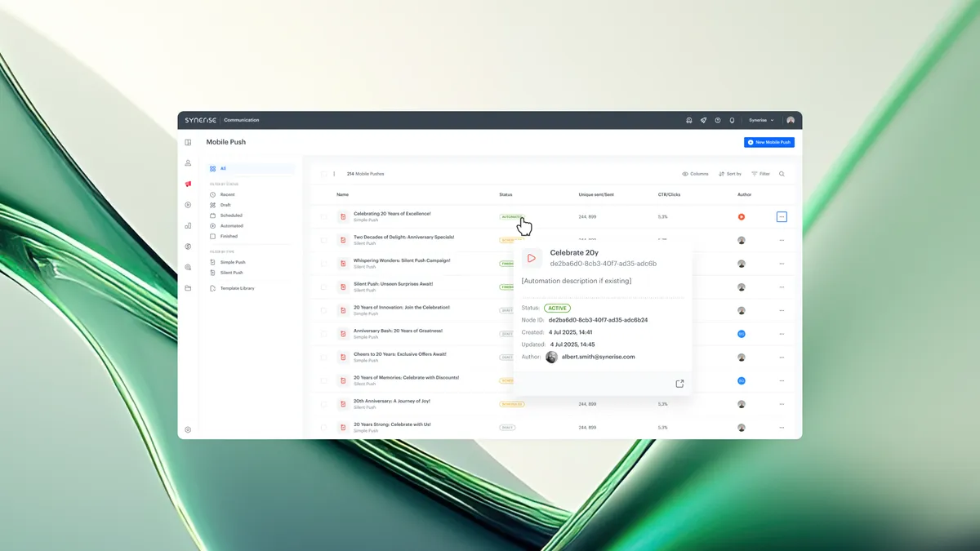Click the New Mobile Push button

[768, 142]
